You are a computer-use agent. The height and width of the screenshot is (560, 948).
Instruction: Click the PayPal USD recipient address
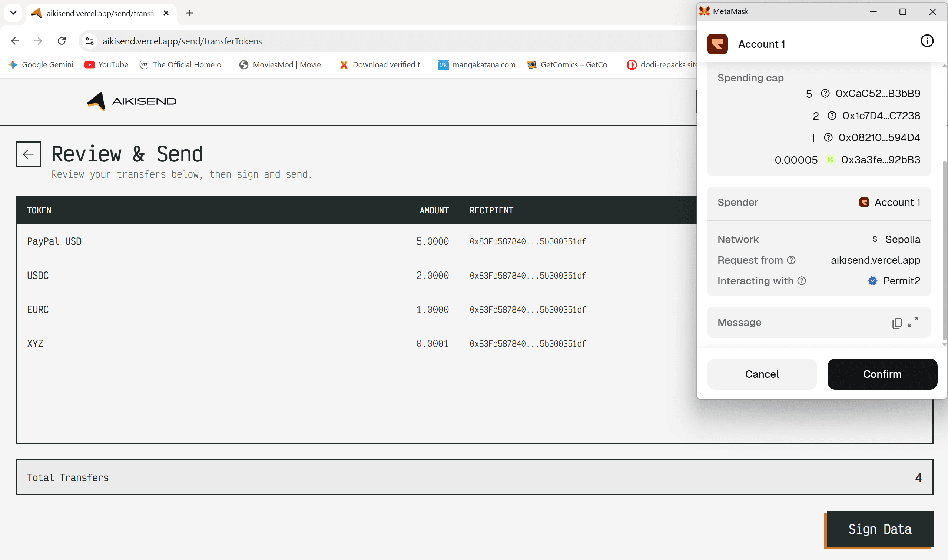(x=527, y=241)
